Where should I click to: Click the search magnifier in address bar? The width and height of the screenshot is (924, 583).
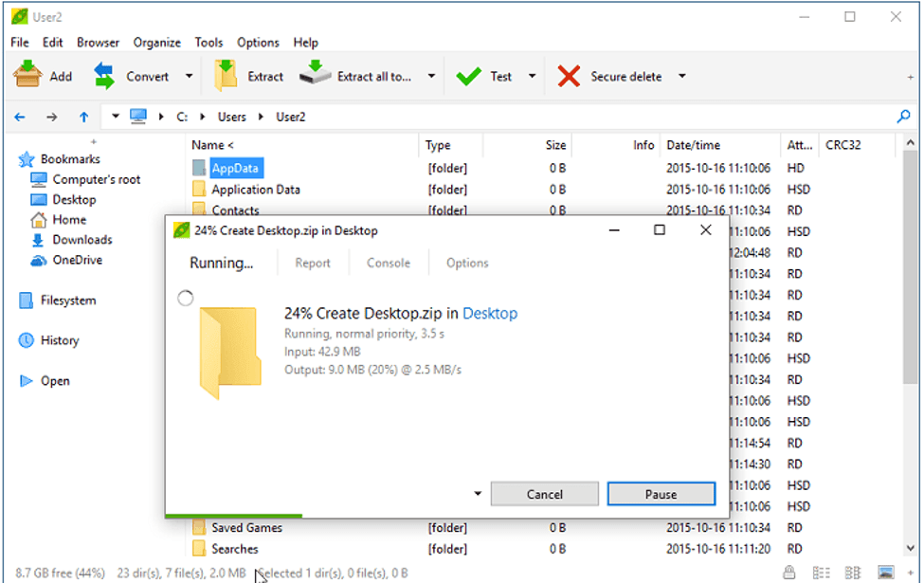click(902, 117)
